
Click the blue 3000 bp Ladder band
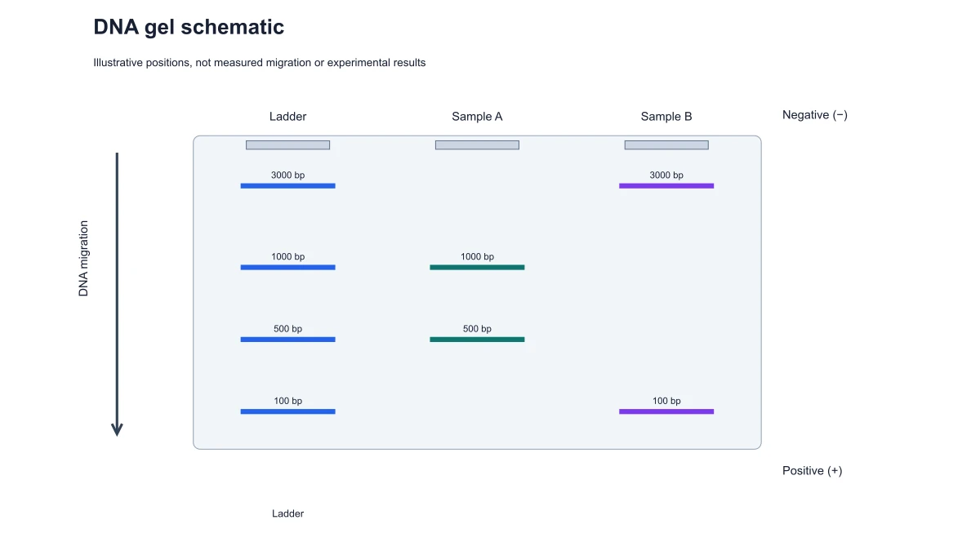click(x=287, y=186)
